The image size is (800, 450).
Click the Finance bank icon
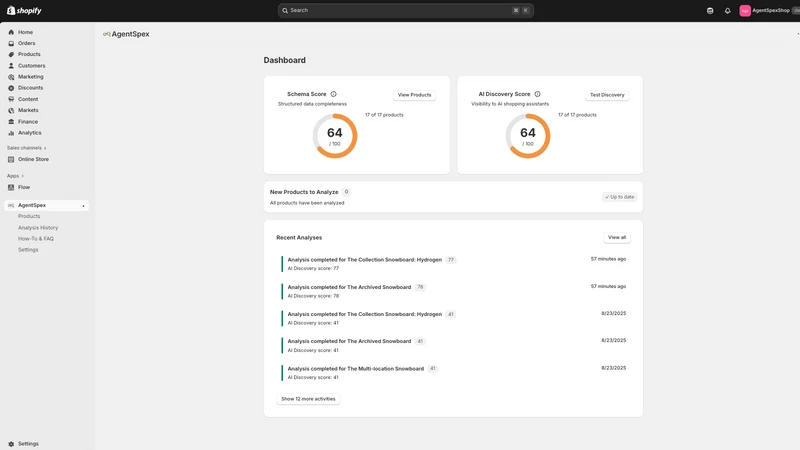click(x=11, y=121)
